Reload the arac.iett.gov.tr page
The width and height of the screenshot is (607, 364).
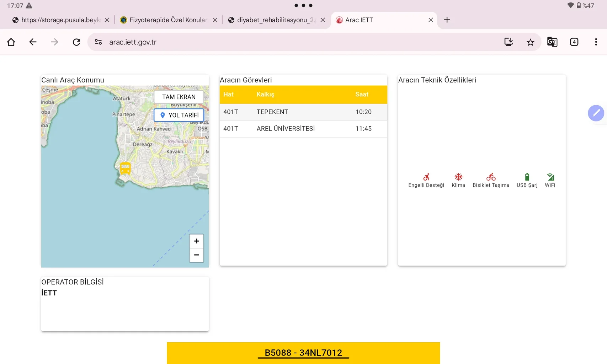click(x=76, y=42)
